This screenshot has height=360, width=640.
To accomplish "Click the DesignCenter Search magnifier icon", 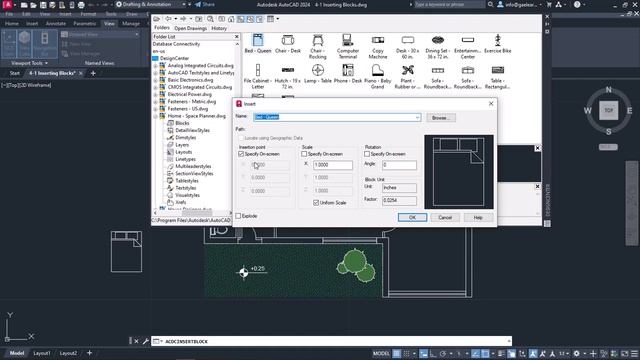I will [210, 19].
